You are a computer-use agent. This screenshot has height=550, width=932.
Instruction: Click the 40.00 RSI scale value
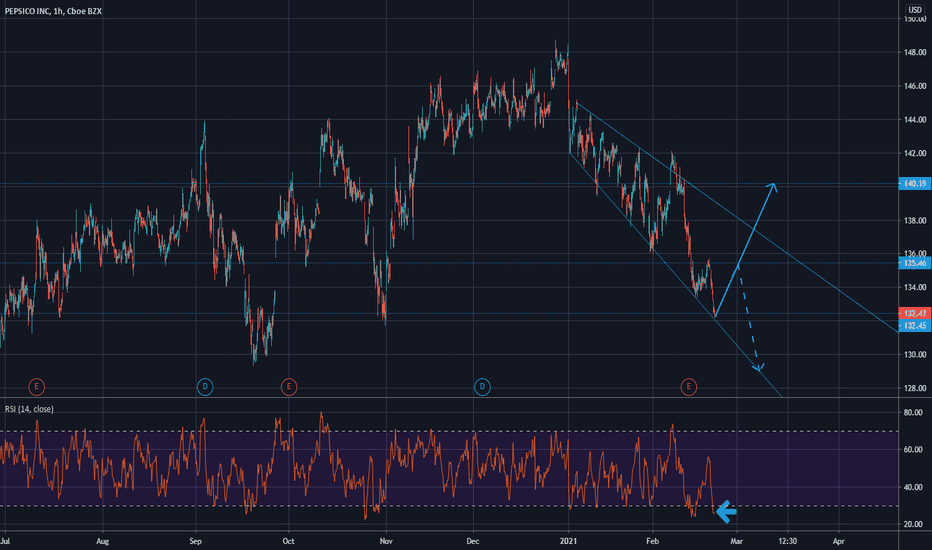(914, 488)
